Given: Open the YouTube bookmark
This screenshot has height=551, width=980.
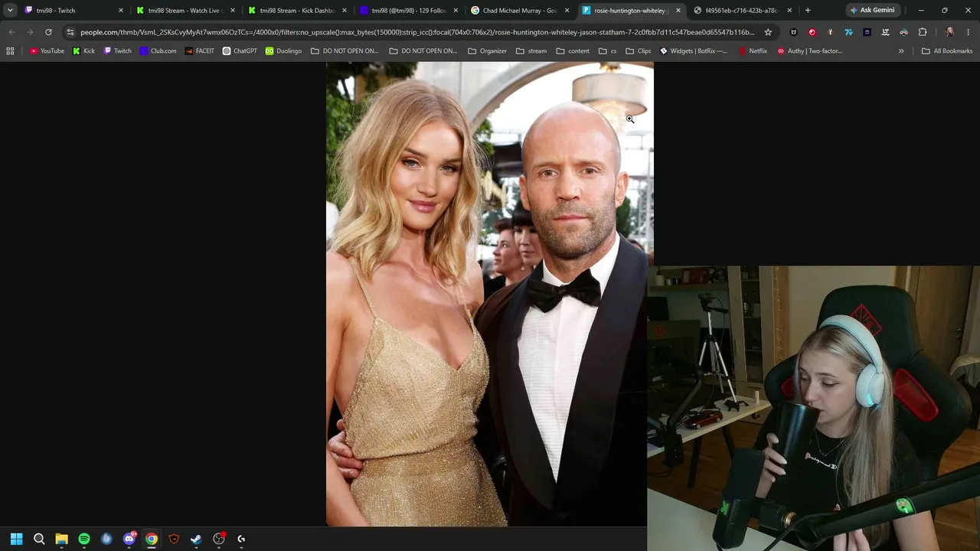Looking at the screenshot, I should point(47,51).
